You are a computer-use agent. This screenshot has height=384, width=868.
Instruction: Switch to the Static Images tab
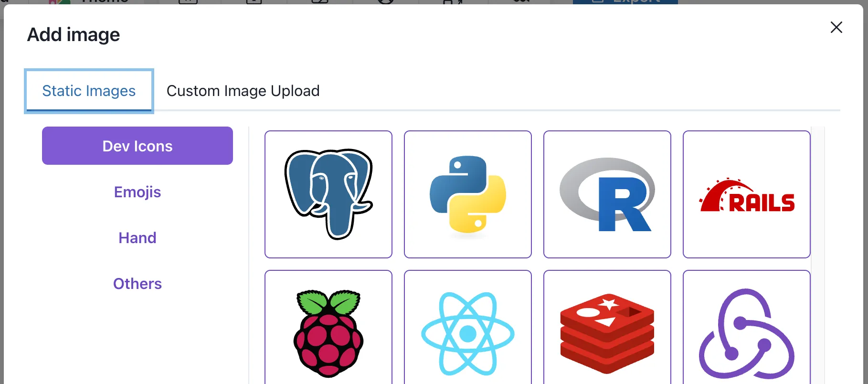tap(89, 91)
